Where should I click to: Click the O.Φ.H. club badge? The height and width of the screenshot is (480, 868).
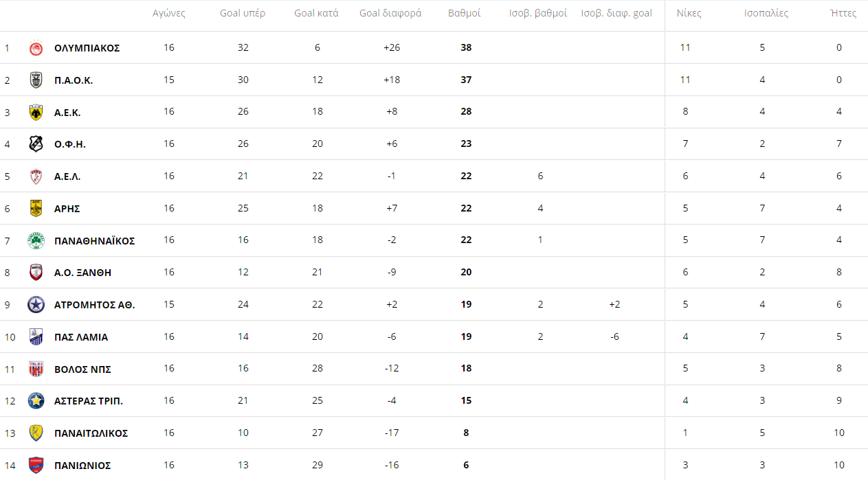[x=36, y=144]
